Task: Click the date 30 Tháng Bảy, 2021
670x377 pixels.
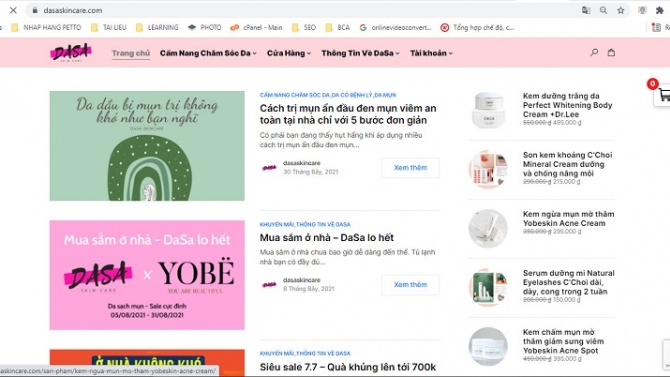Action: [310, 172]
